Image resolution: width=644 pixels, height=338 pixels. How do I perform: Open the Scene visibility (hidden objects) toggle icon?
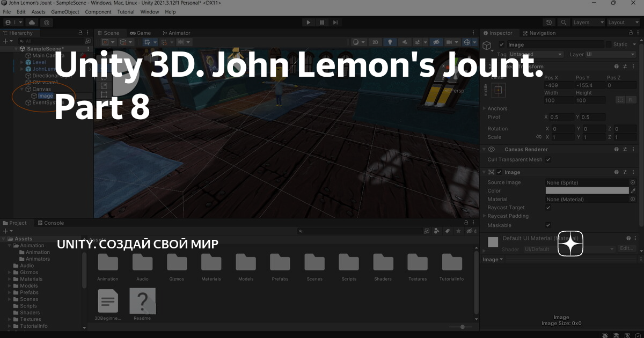pos(436,42)
